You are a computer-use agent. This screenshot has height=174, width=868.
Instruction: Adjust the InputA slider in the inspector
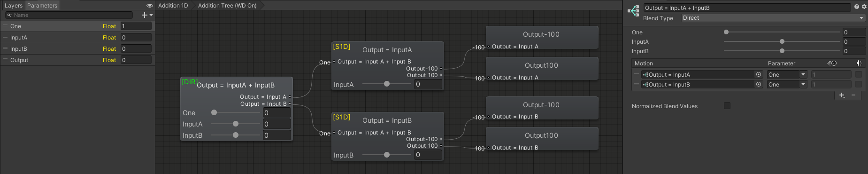coord(782,41)
